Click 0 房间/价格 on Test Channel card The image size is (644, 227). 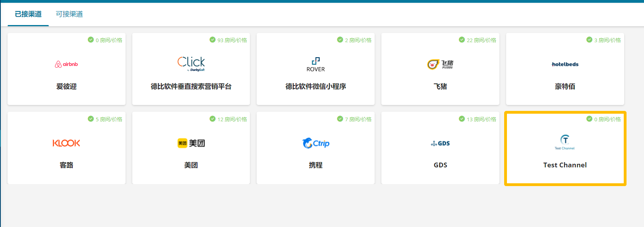(607, 119)
